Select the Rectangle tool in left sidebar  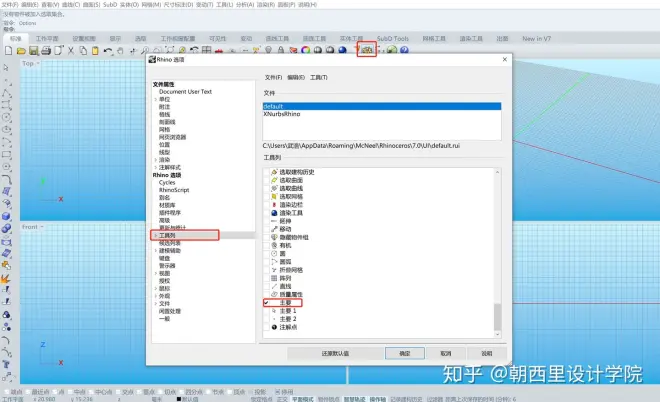tap(6, 154)
